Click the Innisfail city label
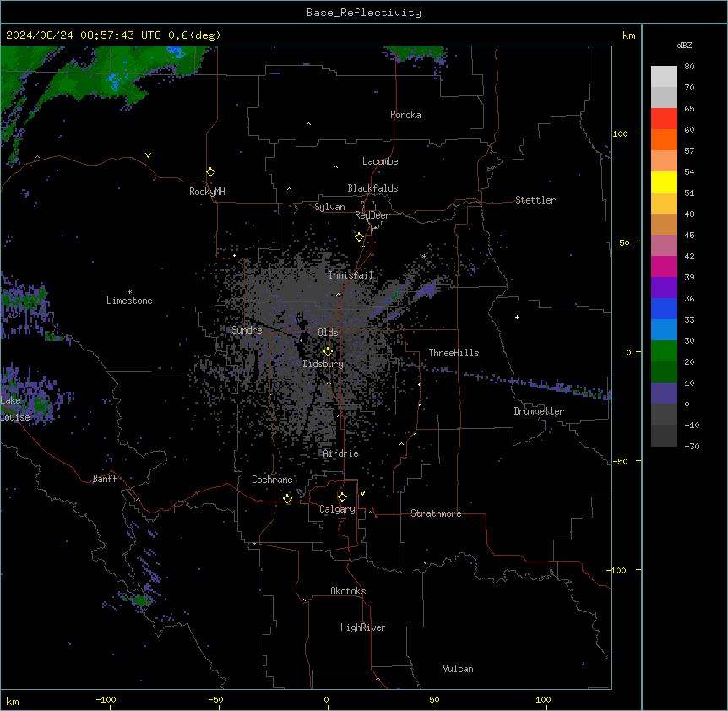The width and height of the screenshot is (728, 711). coord(350,275)
